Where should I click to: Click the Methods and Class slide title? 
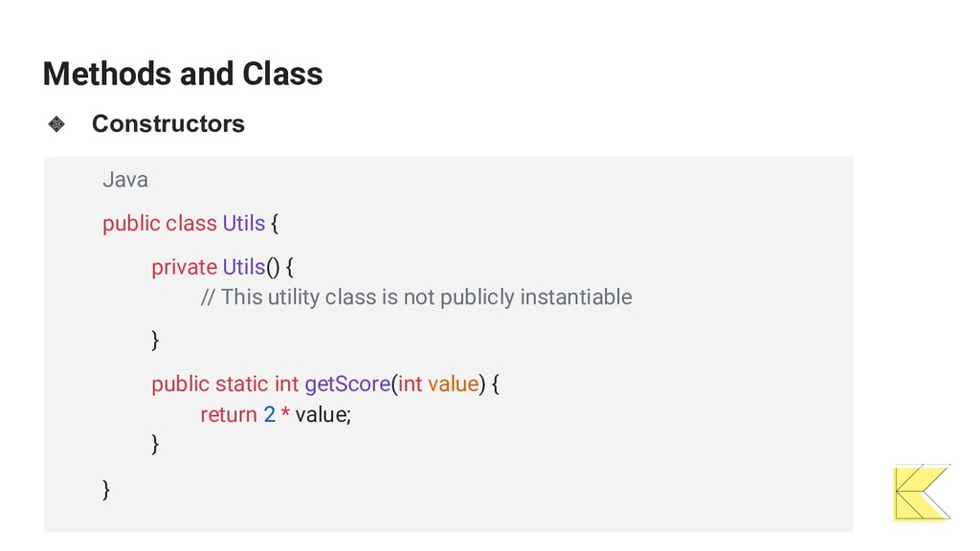click(183, 74)
